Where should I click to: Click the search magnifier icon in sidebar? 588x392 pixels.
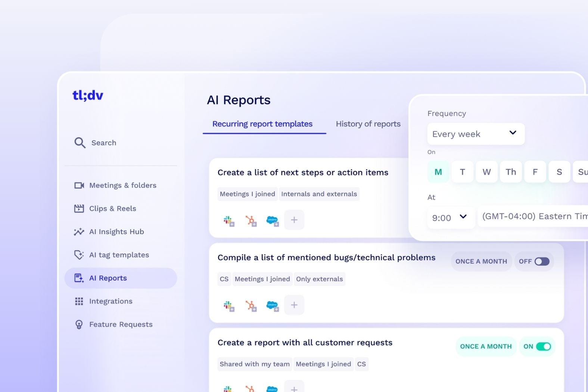tap(80, 143)
